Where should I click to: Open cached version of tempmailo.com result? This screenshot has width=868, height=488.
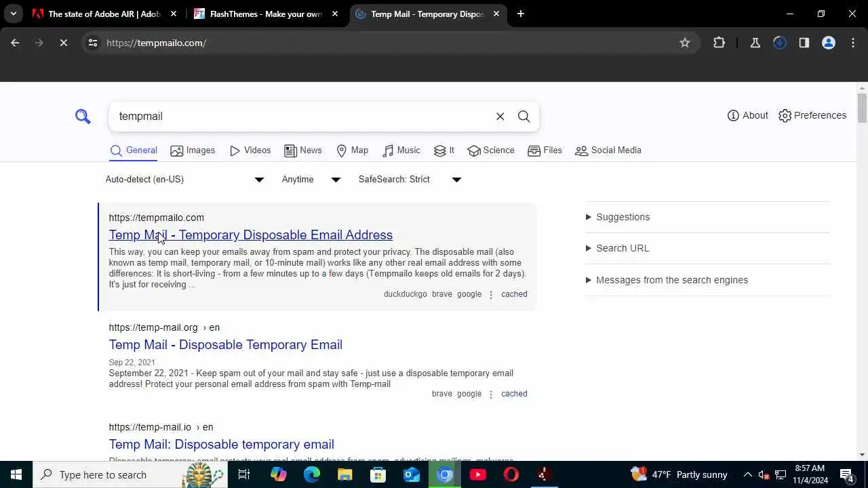click(x=514, y=294)
